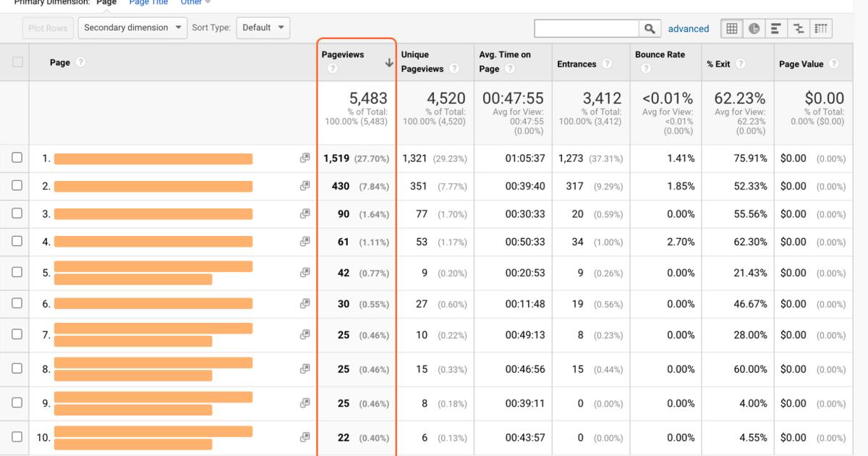Viewport: 868px width, 456px height.
Task: Open the row 1 page URL link
Action: point(153,159)
